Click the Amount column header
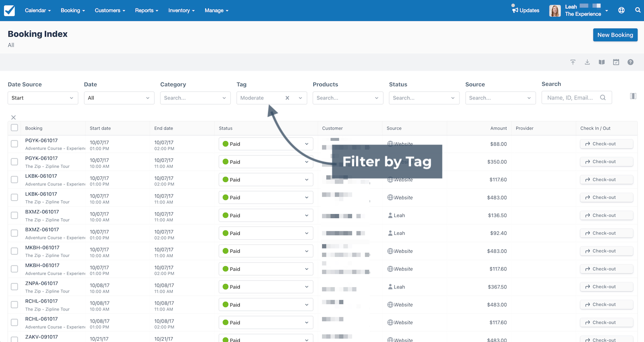The image size is (644, 342). tap(499, 128)
